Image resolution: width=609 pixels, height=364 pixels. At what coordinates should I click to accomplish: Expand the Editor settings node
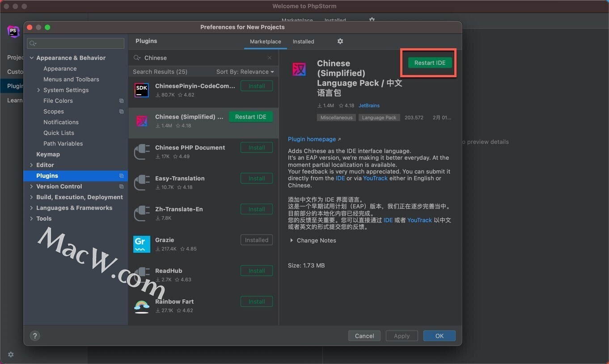(x=31, y=165)
